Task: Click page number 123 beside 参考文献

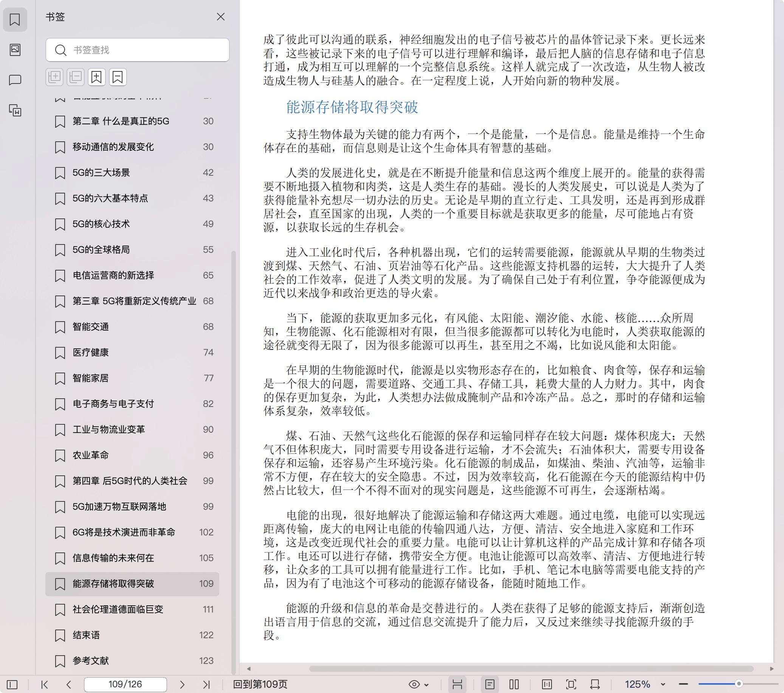Action: pos(206,661)
